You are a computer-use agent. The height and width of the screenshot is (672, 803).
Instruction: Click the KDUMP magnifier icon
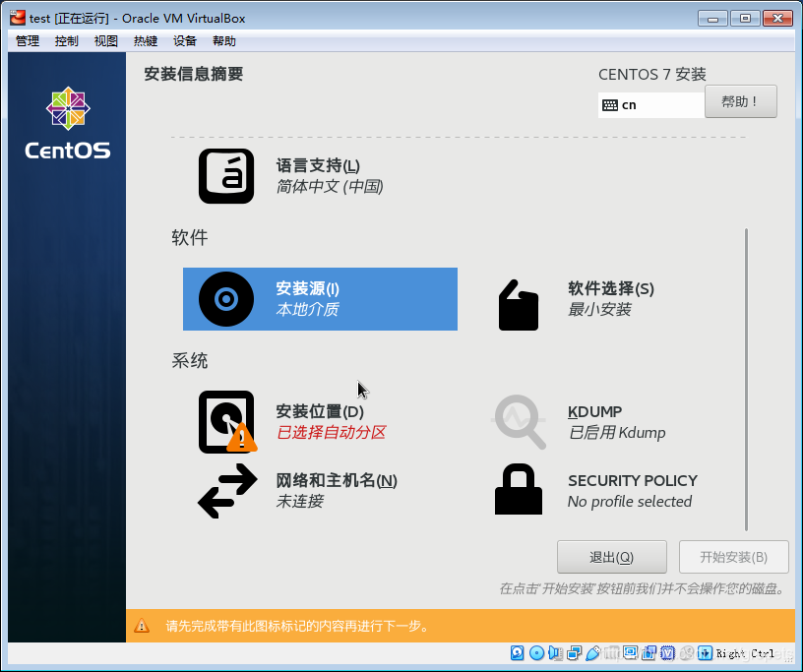pos(520,421)
